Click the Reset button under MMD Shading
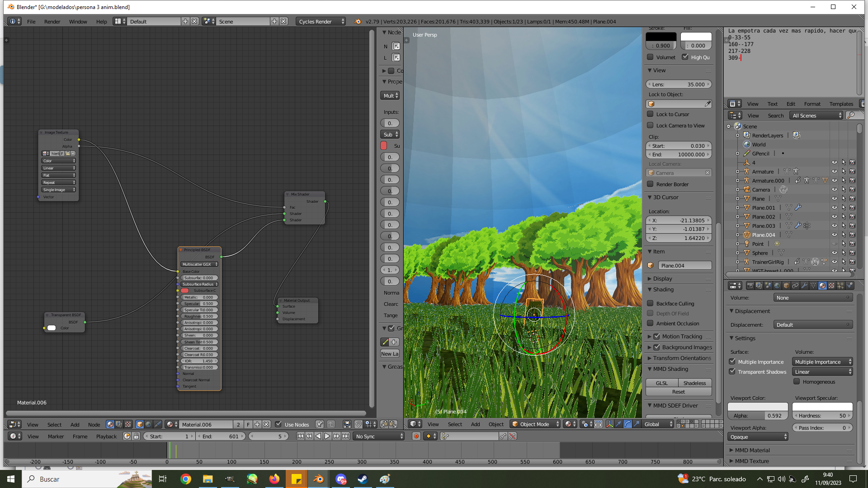Image resolution: width=868 pixels, height=488 pixels. pos(678,392)
